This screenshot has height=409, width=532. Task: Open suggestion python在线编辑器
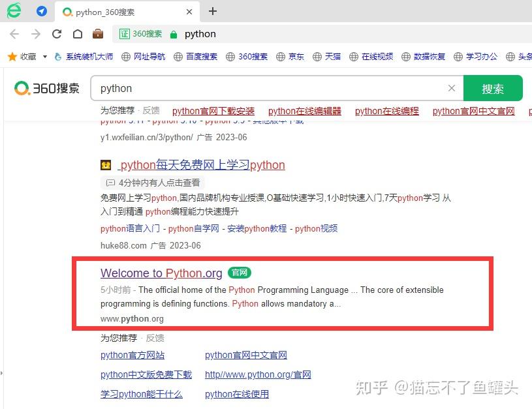click(305, 111)
